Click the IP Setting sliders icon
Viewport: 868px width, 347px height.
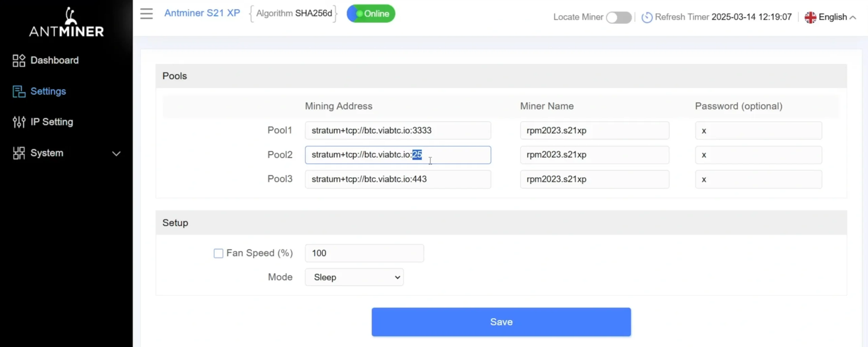pos(19,122)
